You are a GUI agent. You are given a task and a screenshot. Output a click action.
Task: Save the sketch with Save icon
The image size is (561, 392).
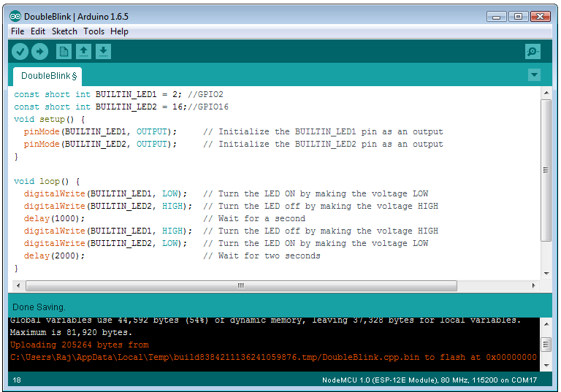103,52
